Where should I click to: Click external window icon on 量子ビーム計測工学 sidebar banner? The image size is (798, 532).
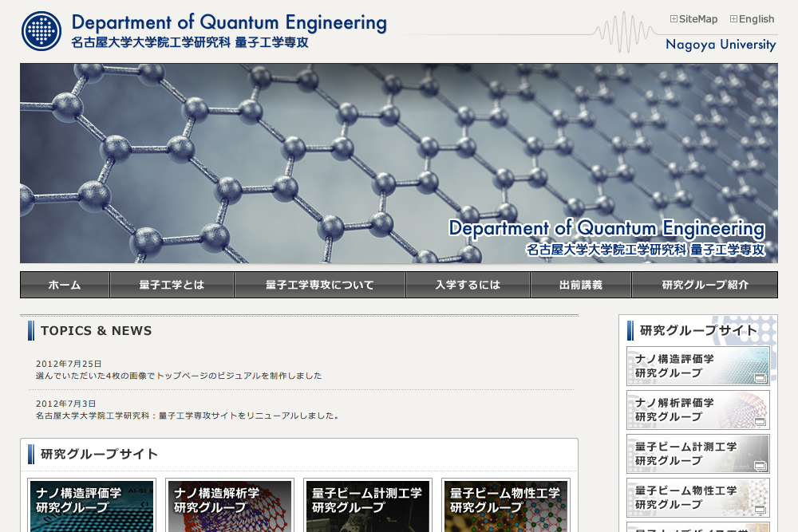760,465
